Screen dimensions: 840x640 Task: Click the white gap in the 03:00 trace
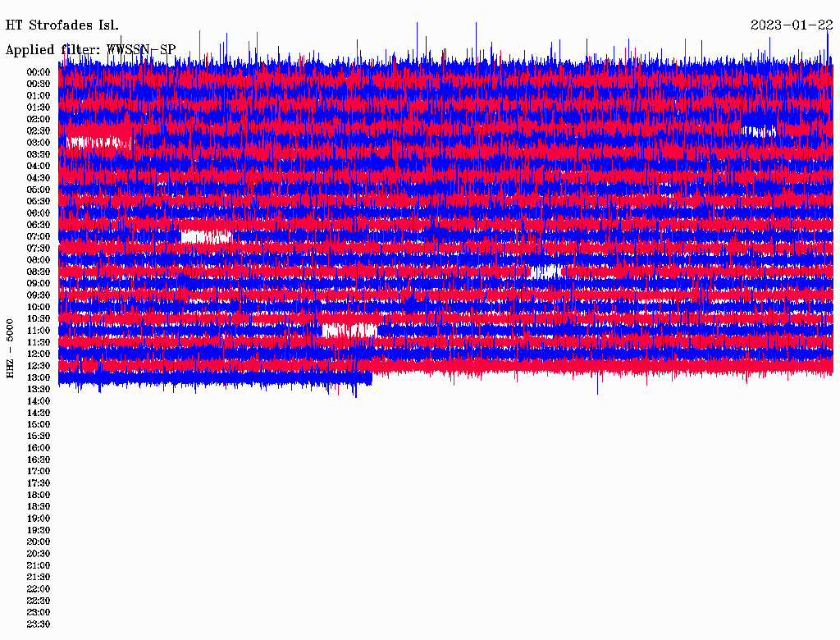click(x=98, y=143)
